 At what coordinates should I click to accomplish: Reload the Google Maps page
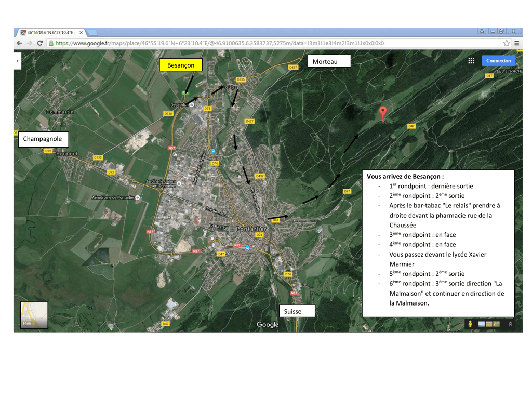(39, 43)
